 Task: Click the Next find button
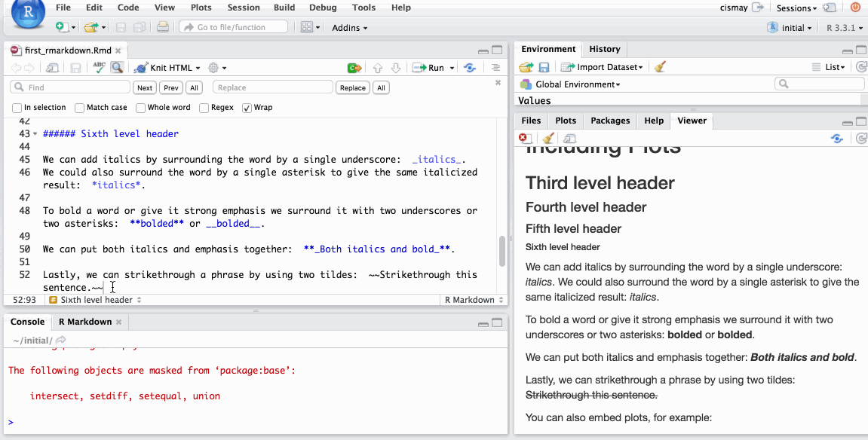(x=145, y=88)
